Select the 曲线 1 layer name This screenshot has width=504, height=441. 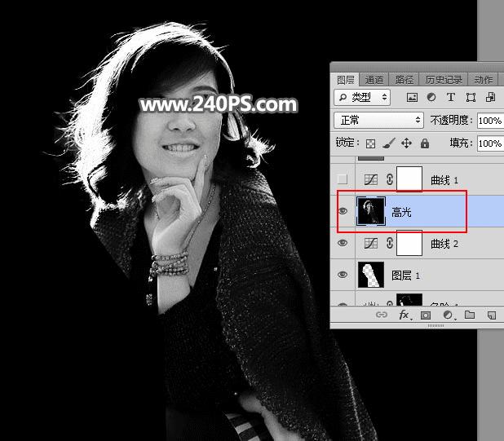(444, 180)
